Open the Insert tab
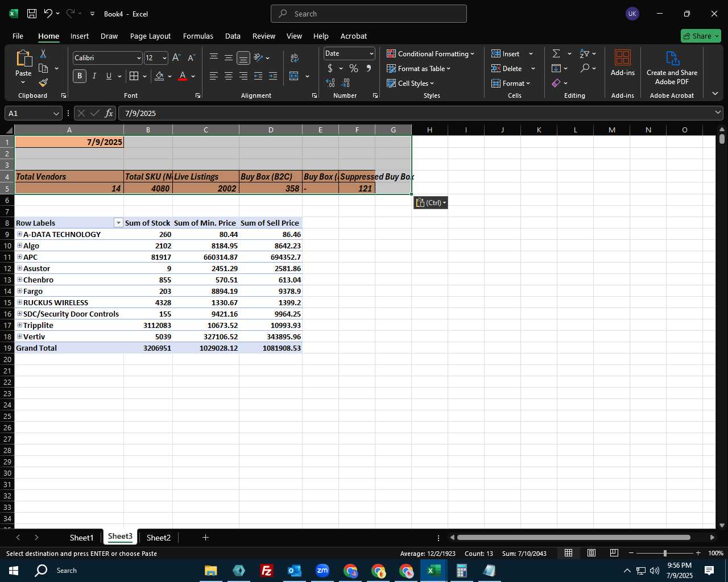This screenshot has width=728, height=582. [80, 36]
